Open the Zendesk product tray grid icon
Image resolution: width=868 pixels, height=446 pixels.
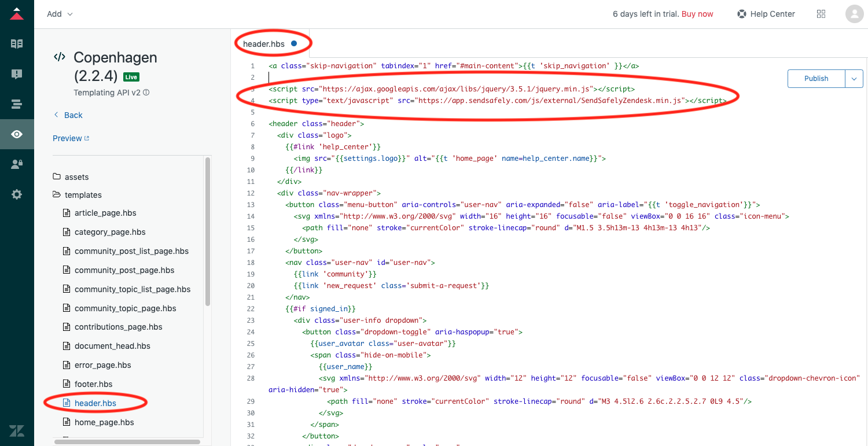click(x=821, y=13)
